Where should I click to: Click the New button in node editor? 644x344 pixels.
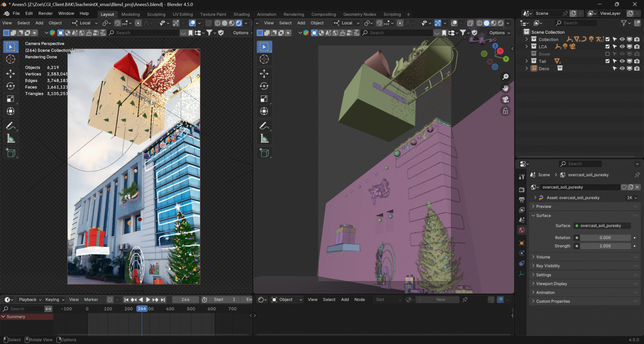(441, 300)
